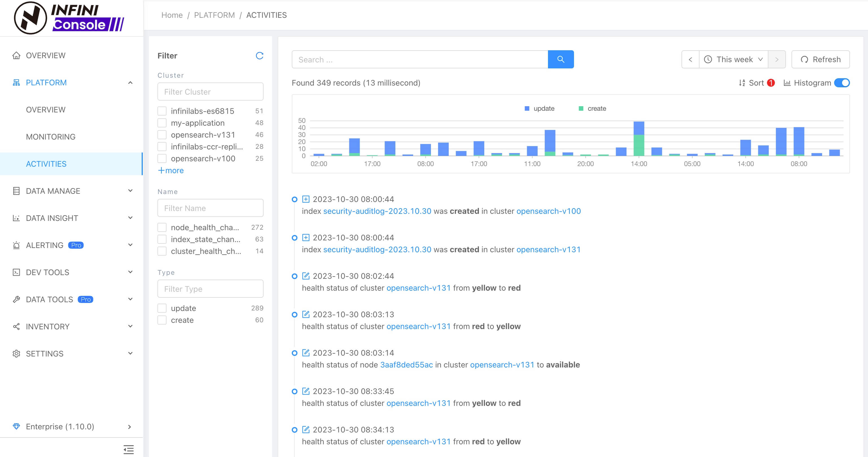Check the update filter checkbox
Screen dimensions: 868x457
[x=163, y=308]
